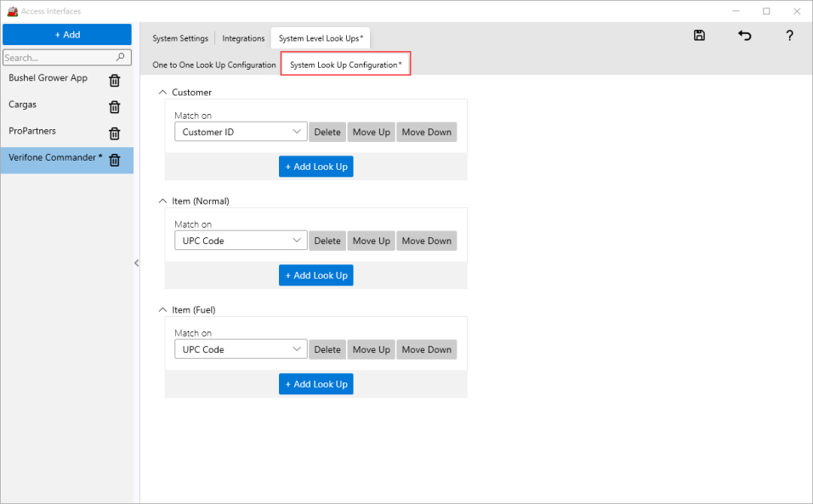
Task: Select One to One Look Up Configuration
Action: [x=214, y=65]
